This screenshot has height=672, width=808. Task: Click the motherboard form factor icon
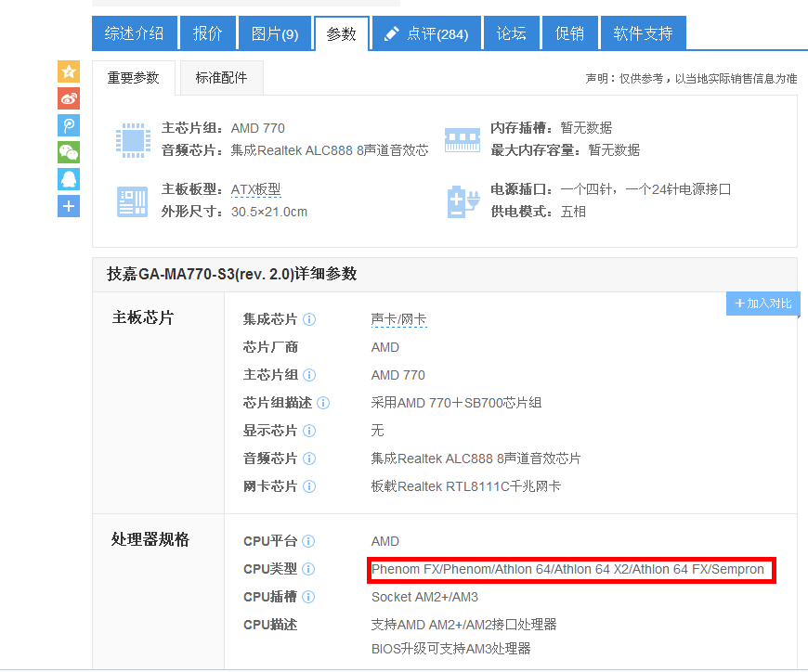pos(133,201)
